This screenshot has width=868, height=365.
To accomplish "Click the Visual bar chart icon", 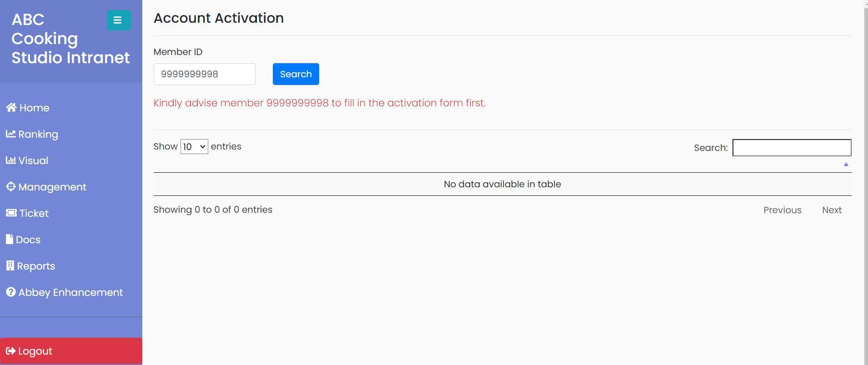I will pos(11,160).
